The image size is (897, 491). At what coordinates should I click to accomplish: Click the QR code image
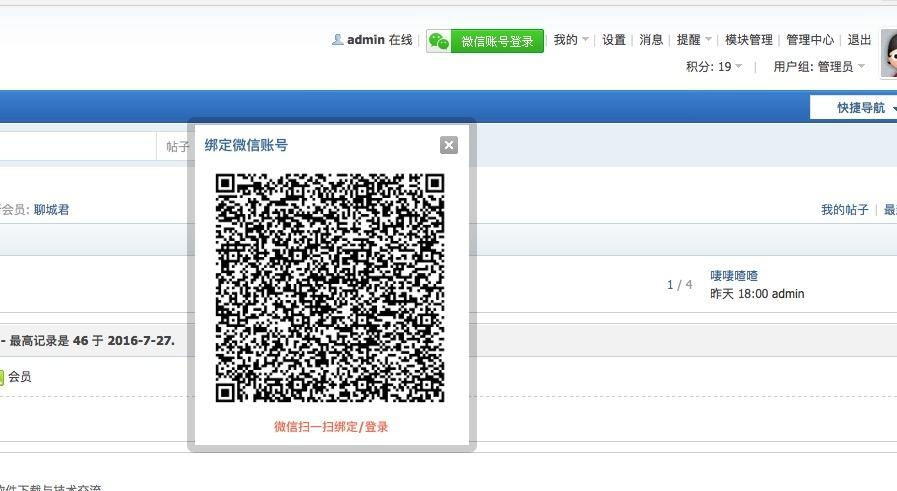click(x=330, y=288)
